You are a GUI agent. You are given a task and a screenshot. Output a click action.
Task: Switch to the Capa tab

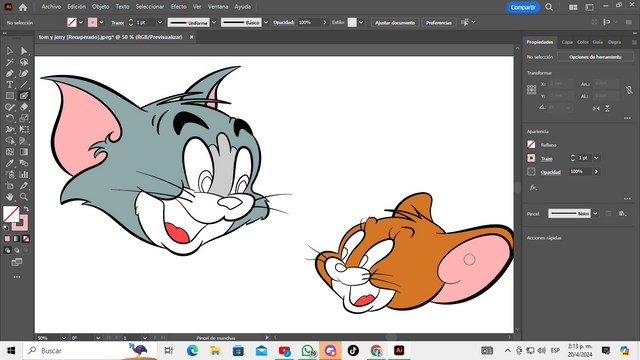567,42
